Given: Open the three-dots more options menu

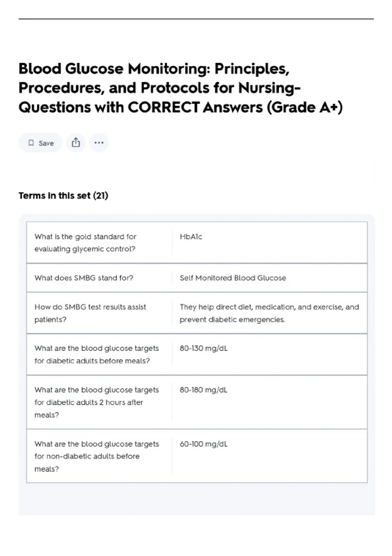Looking at the screenshot, I should coord(99,143).
